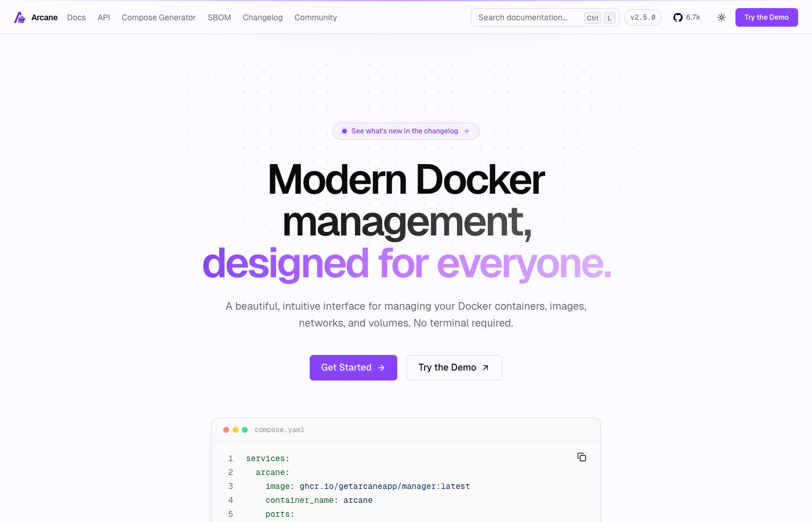This screenshot has width=812, height=522.
Task: Open the API navigation item
Action: (x=104, y=17)
